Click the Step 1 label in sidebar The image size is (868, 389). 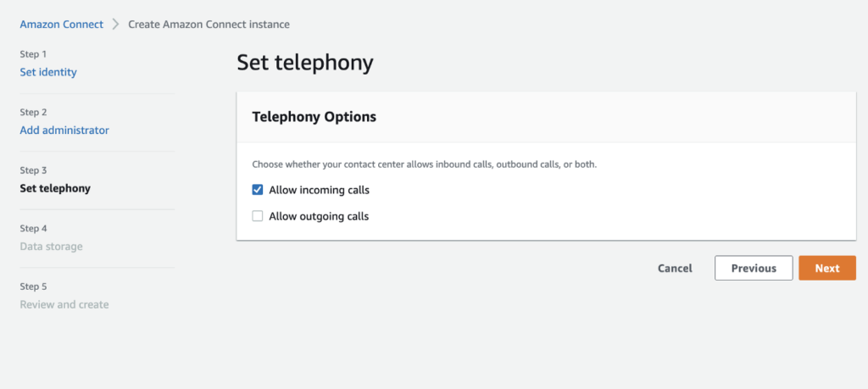[x=33, y=54]
